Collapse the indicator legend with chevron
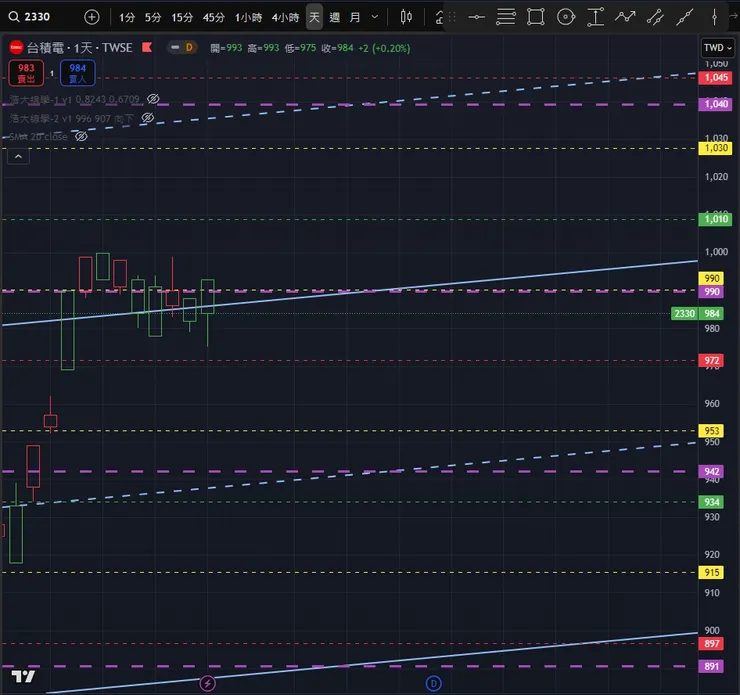Screen dimensions: 740x695 (x=18, y=157)
